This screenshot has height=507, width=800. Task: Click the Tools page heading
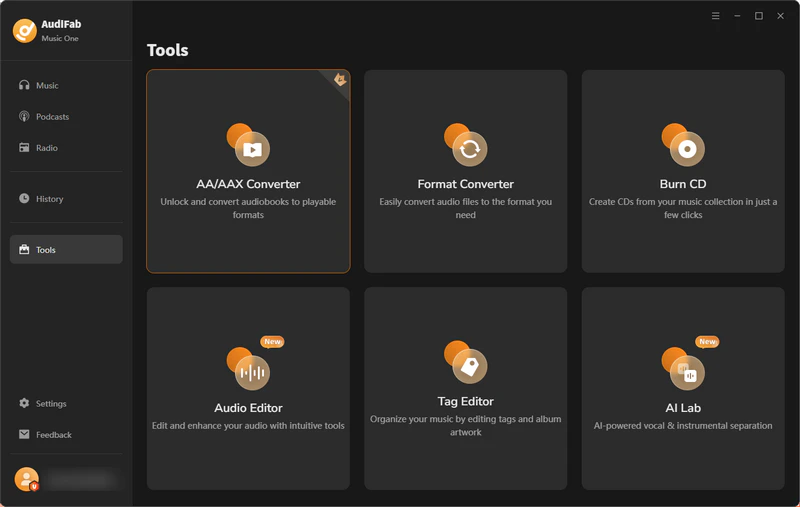(x=168, y=50)
